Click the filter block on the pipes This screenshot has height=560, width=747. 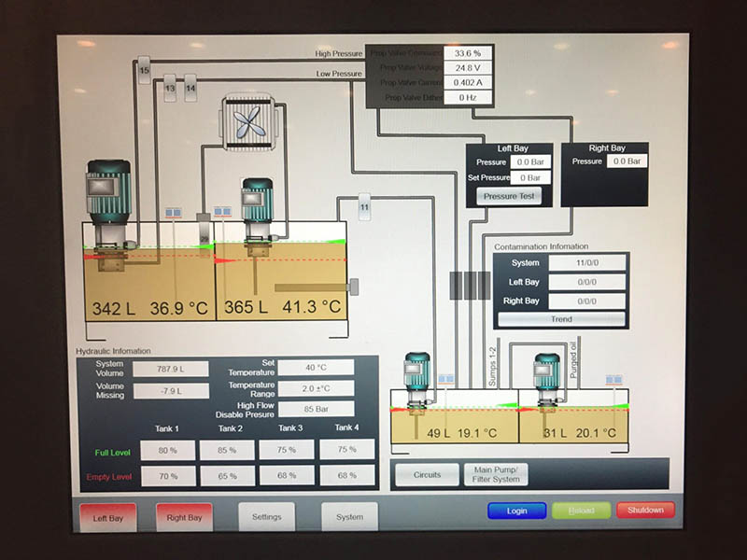click(x=470, y=286)
